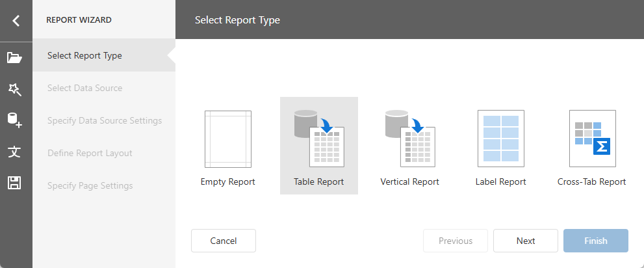Pick the Table Report icon
Screen dimensions: 644x268
click(x=319, y=139)
